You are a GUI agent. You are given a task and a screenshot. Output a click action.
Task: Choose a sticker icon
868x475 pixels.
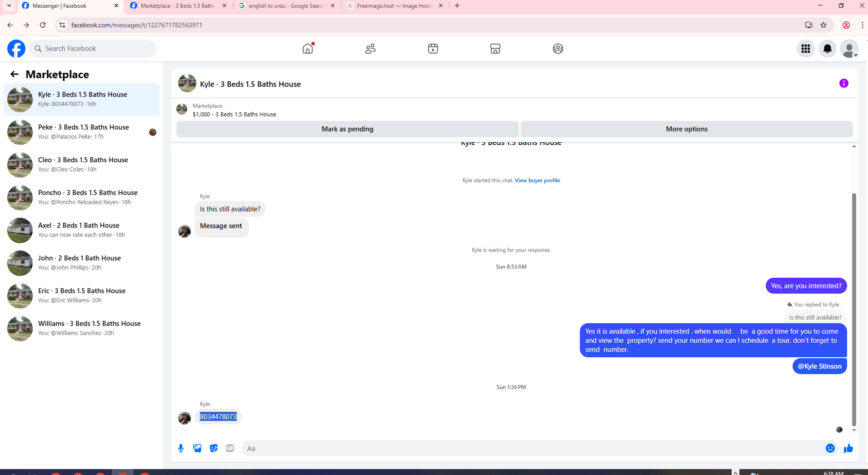(214, 448)
